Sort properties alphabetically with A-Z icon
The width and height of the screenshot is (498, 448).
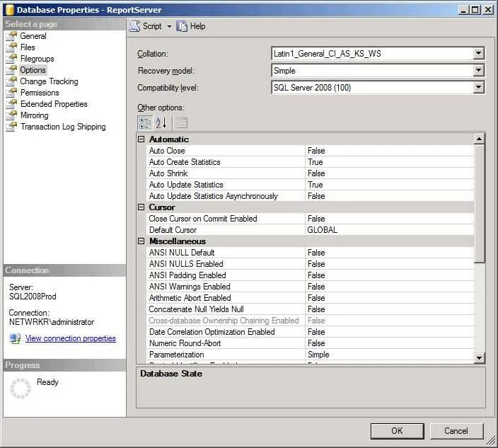[x=161, y=123]
